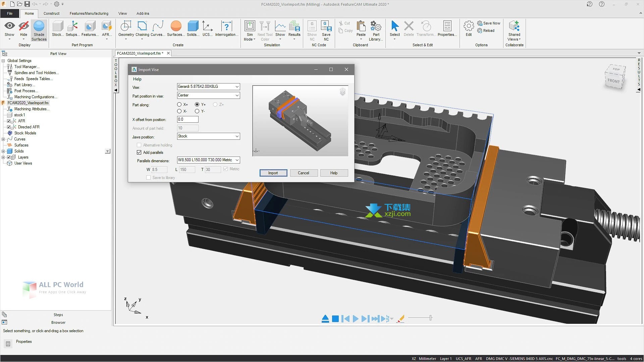Image resolution: width=644 pixels, height=362 pixels.
Task: Open Help menu in Import Vise dialog
Action: [x=137, y=79]
